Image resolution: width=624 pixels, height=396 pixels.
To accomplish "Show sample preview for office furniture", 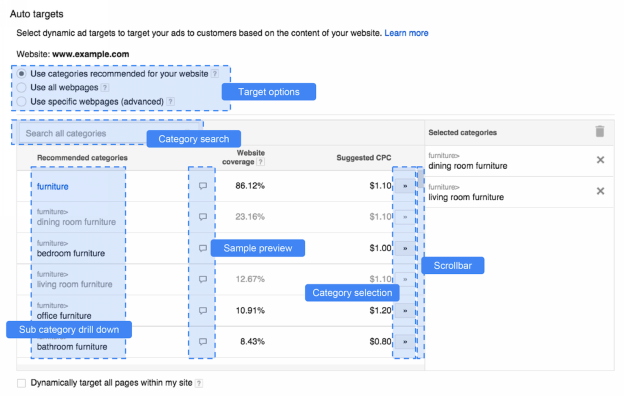I will pyautogui.click(x=203, y=310).
